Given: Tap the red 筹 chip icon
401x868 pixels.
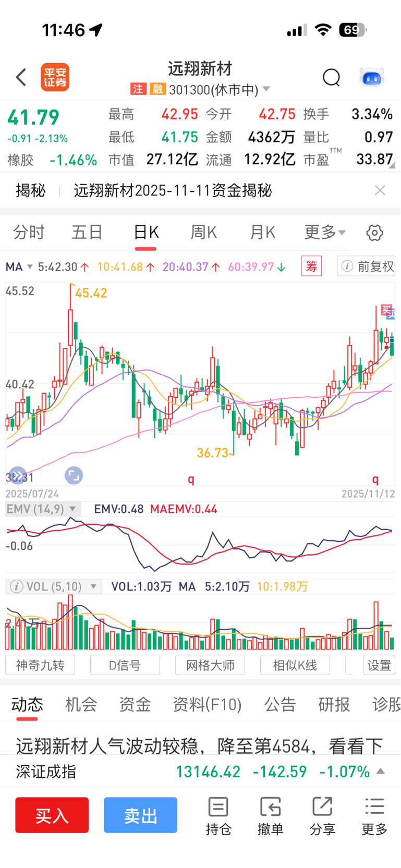Looking at the screenshot, I should click(311, 266).
